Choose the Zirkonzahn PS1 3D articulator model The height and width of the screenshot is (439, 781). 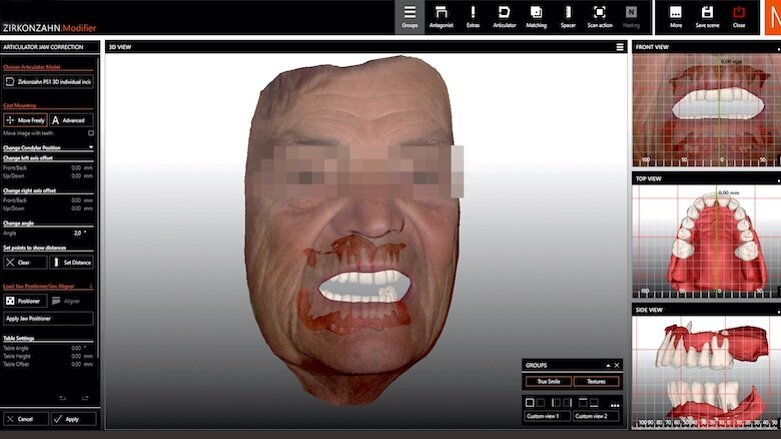pos(48,82)
